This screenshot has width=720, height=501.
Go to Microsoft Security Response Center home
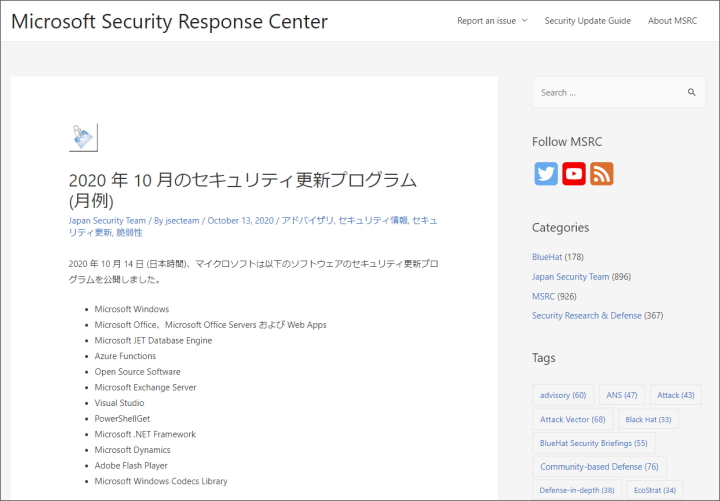coord(169,21)
